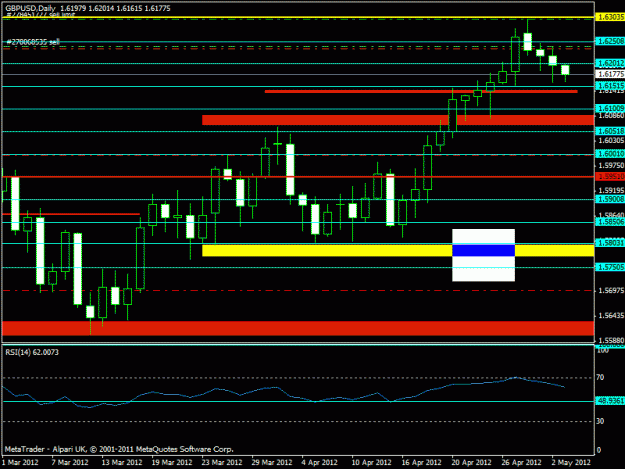Select the #270068535 sell order label
Viewport: 625px width, 469px height.
click(x=33, y=41)
